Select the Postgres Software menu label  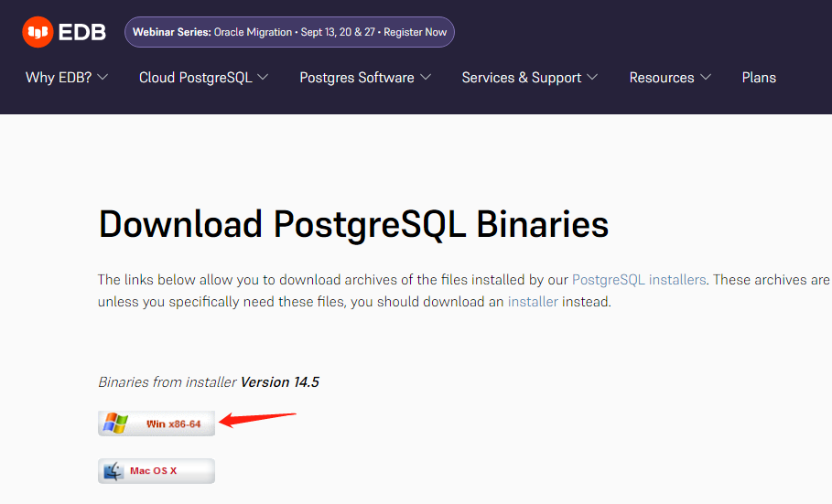(x=357, y=78)
